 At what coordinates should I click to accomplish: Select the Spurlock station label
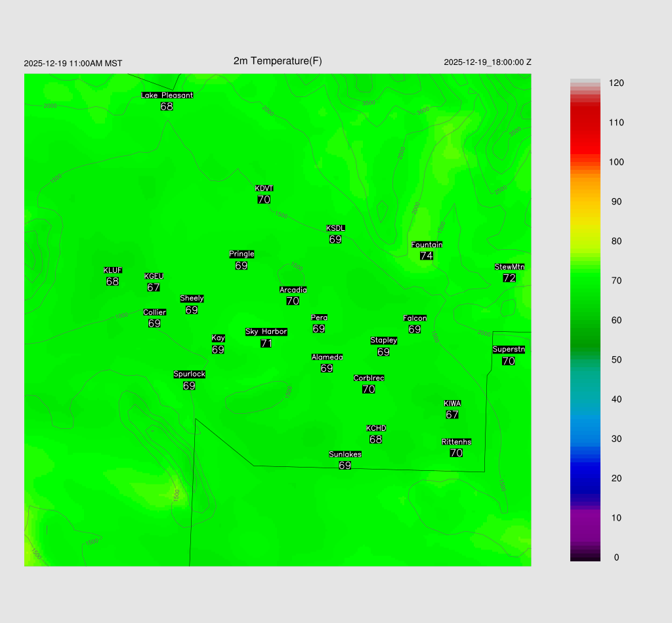click(189, 374)
